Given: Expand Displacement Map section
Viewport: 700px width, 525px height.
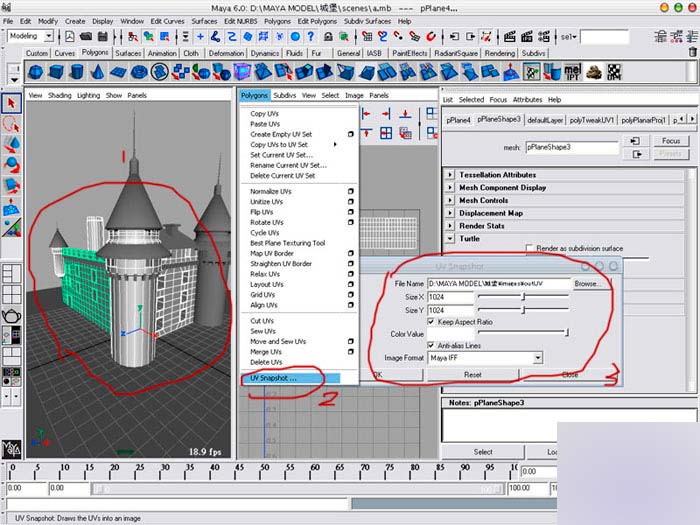Looking at the screenshot, I should pos(450,213).
